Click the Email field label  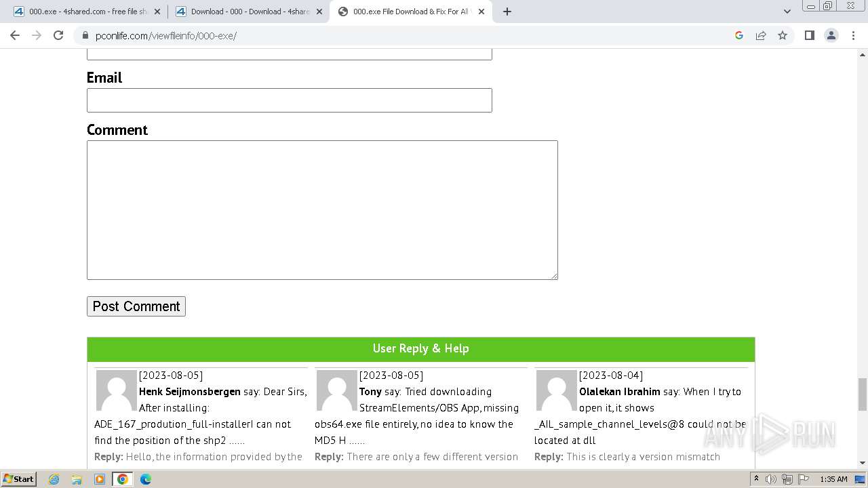(x=104, y=77)
